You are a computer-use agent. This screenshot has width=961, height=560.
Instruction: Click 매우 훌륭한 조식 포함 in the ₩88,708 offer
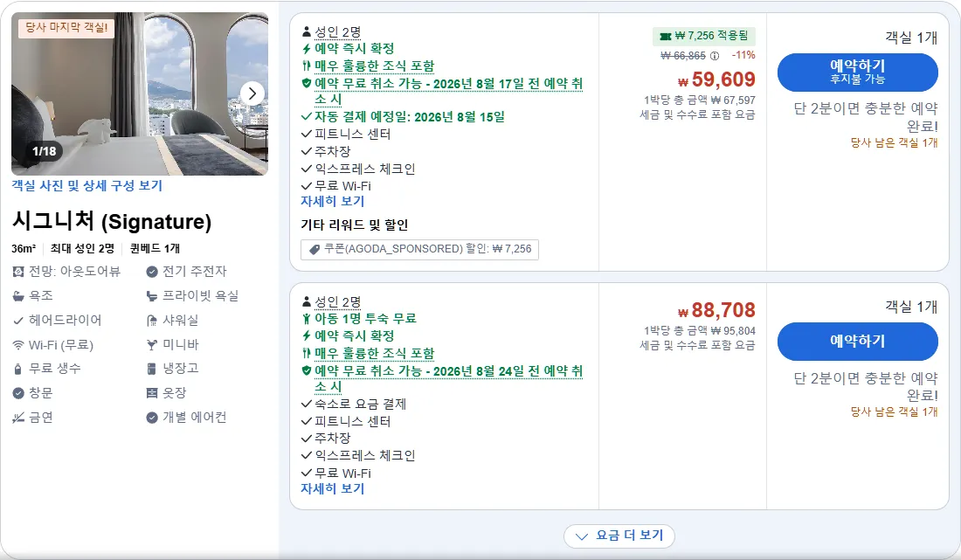pyautogui.click(x=374, y=354)
